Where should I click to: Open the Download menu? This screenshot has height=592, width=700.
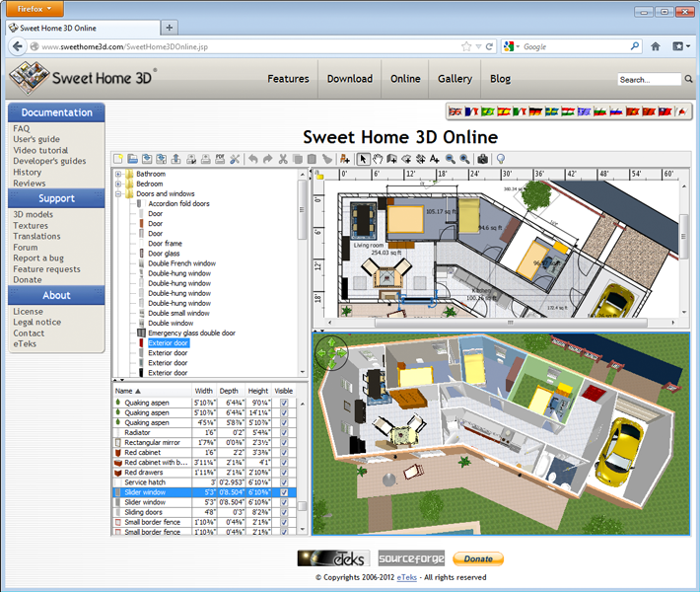coord(350,79)
